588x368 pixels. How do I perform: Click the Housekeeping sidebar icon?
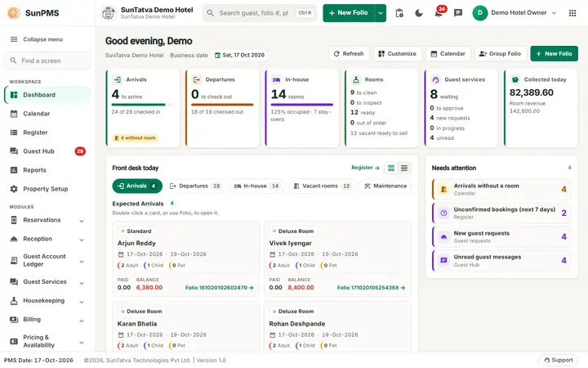(14, 301)
